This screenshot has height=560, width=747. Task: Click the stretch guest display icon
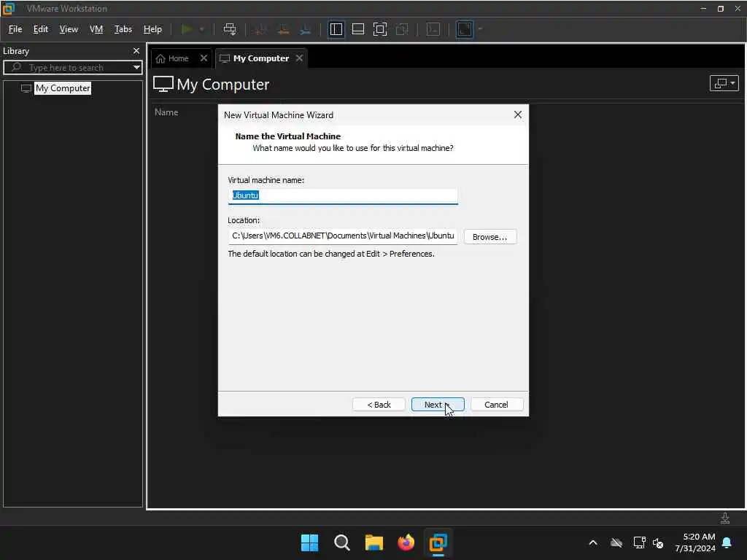coord(465,29)
